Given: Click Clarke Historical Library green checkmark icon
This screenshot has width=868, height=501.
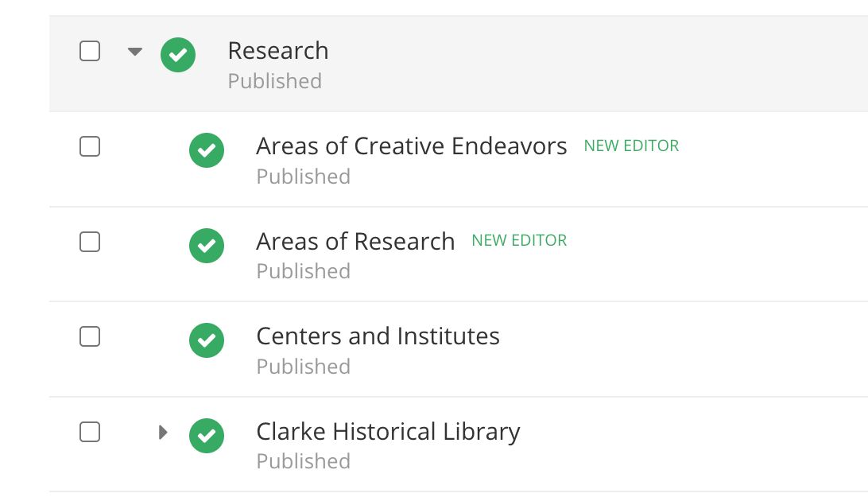Looking at the screenshot, I should click(207, 435).
